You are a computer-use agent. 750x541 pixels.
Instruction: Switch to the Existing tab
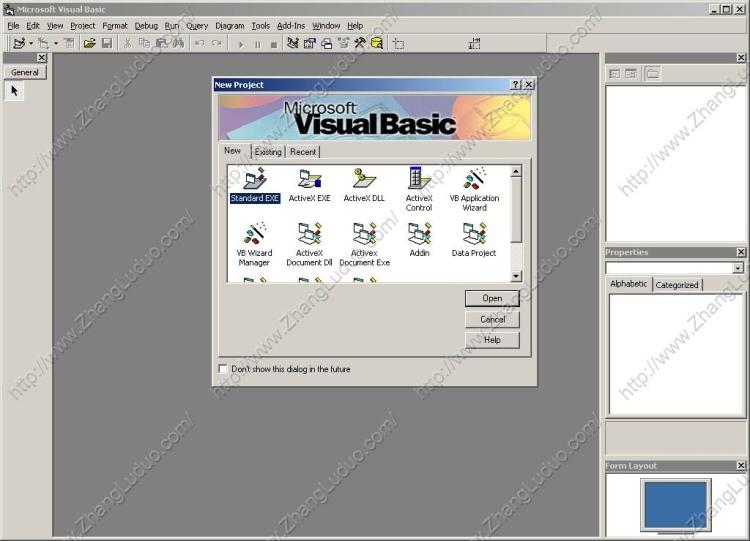point(268,152)
